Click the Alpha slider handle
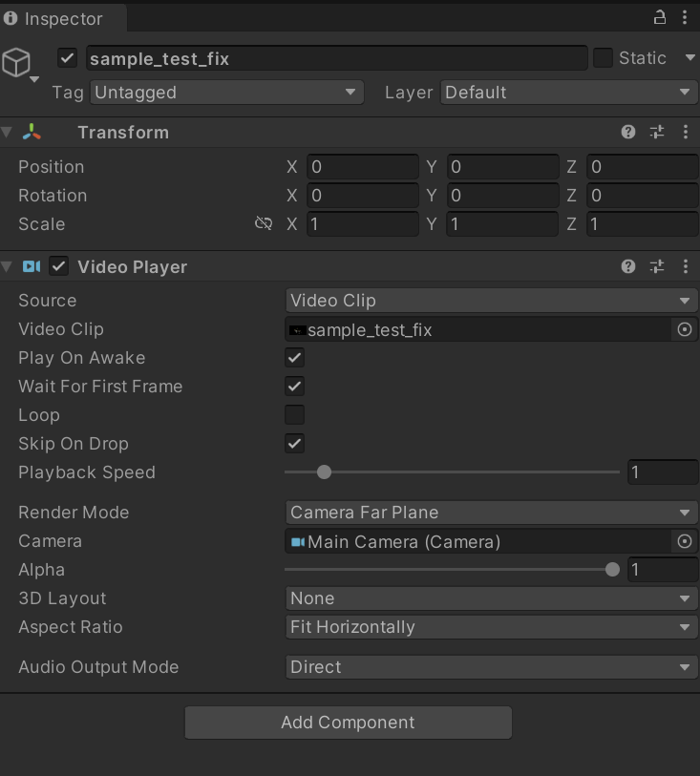Screen dimensions: 700x776 [612, 570]
